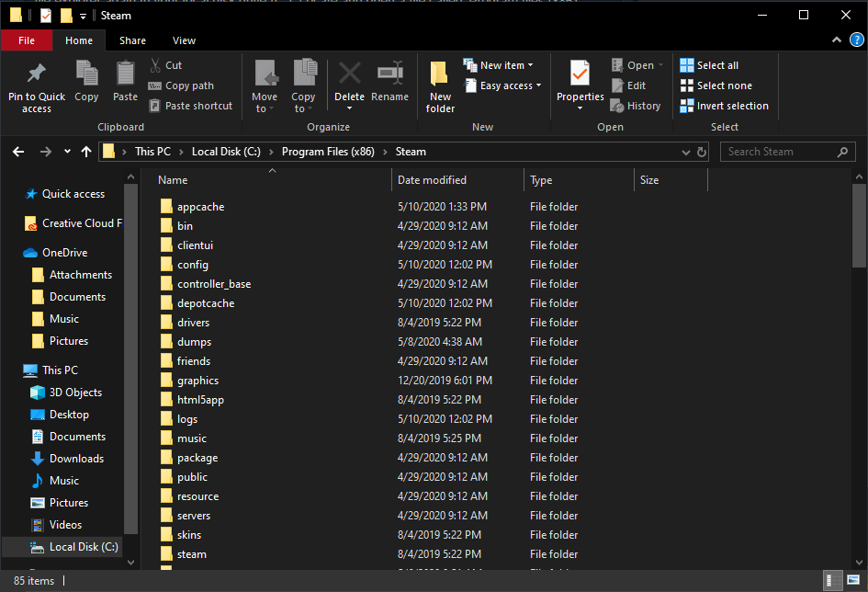
Task: Switch to the Share tab
Action: (133, 40)
